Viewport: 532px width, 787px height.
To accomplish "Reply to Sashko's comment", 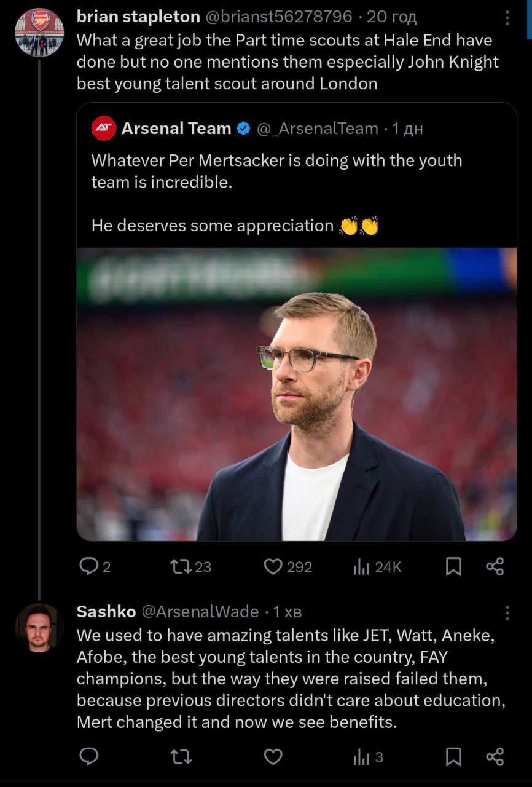I will click(90, 757).
